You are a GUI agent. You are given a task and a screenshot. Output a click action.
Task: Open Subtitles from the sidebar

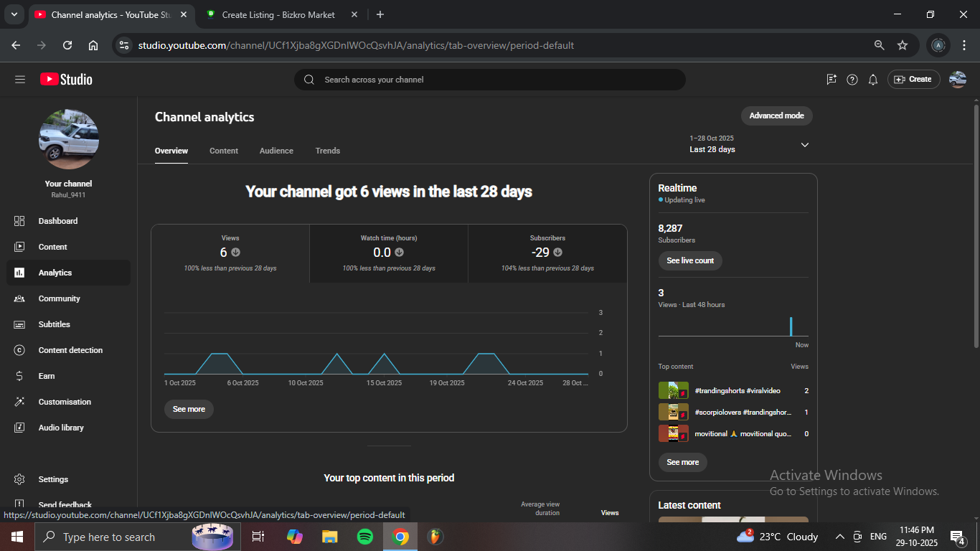(54, 324)
